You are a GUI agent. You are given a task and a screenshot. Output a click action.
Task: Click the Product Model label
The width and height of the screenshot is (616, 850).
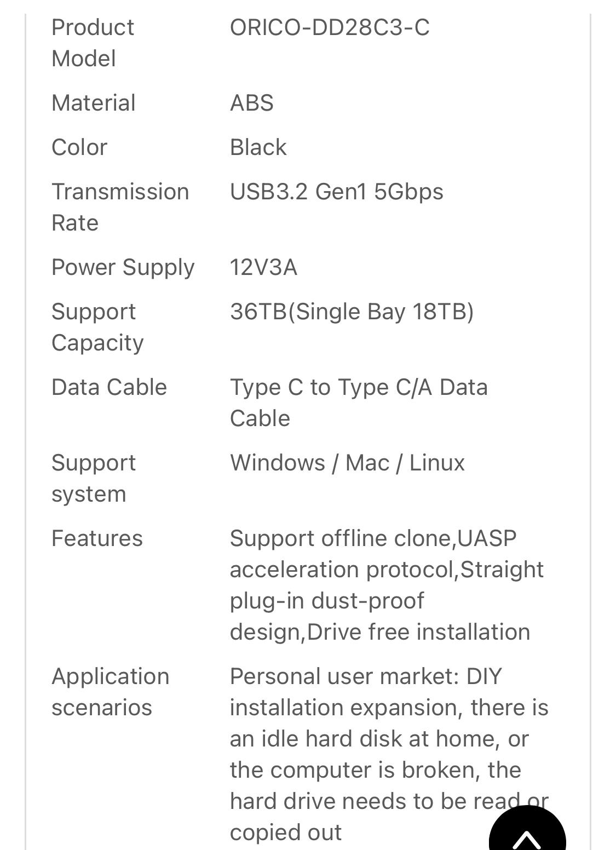pyautogui.click(x=93, y=43)
